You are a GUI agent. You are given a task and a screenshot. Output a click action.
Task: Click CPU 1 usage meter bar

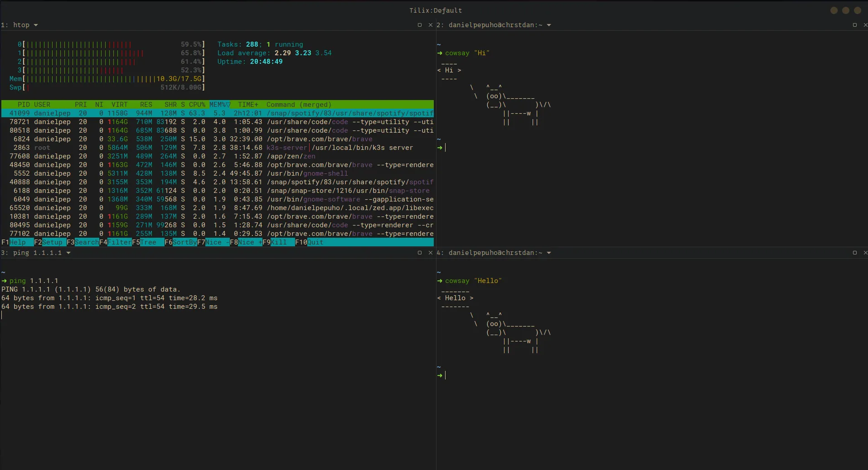[x=112, y=53]
